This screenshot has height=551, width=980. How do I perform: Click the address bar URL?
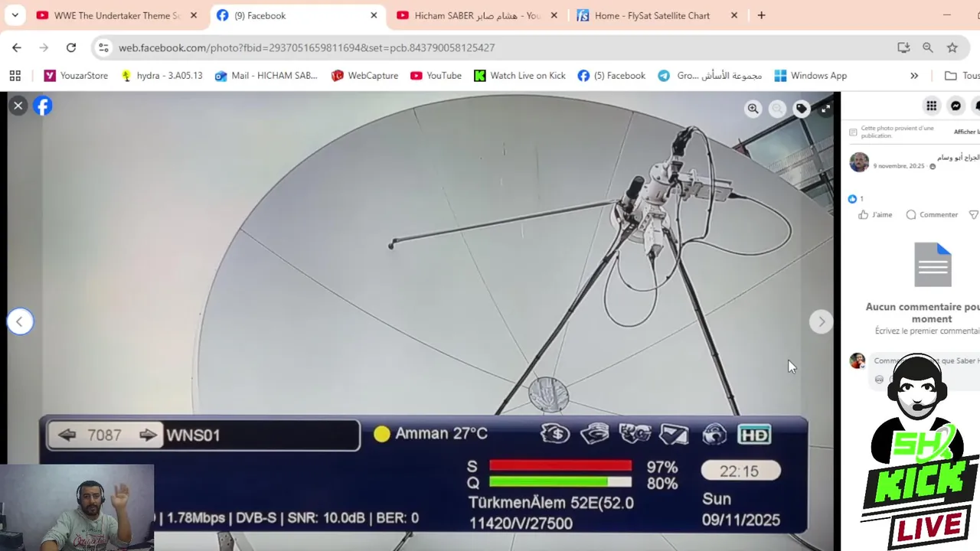click(x=306, y=47)
